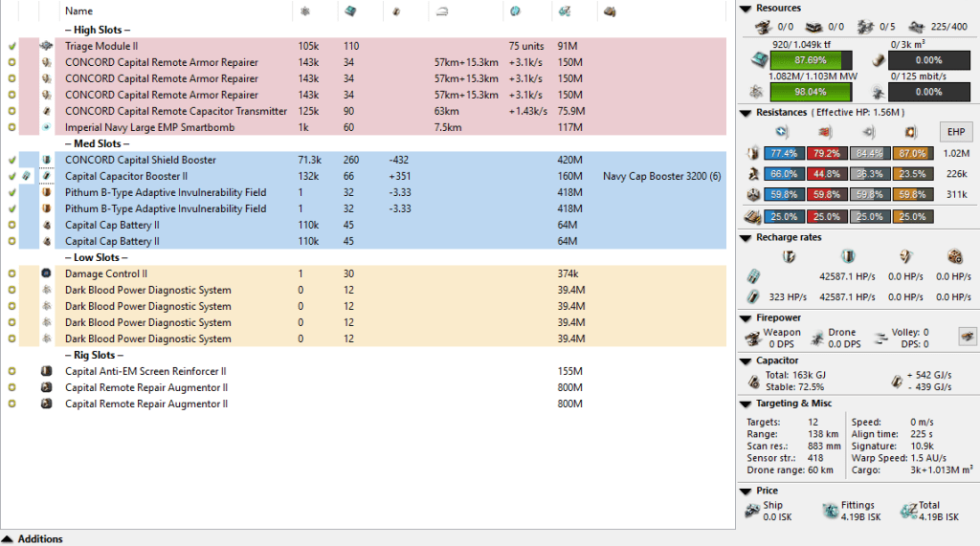The width and height of the screenshot is (980, 546).
Task: Click the shield row icon in Resistances
Action: pyautogui.click(x=753, y=153)
